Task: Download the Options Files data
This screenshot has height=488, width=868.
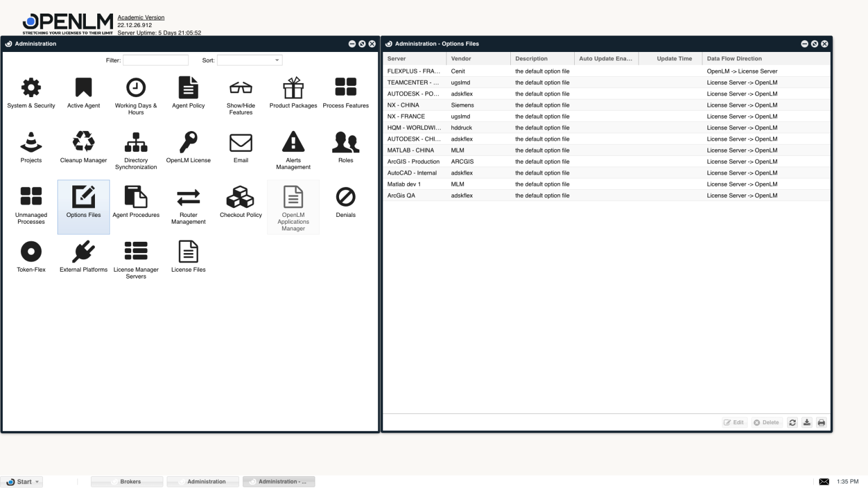Action: pos(807,422)
